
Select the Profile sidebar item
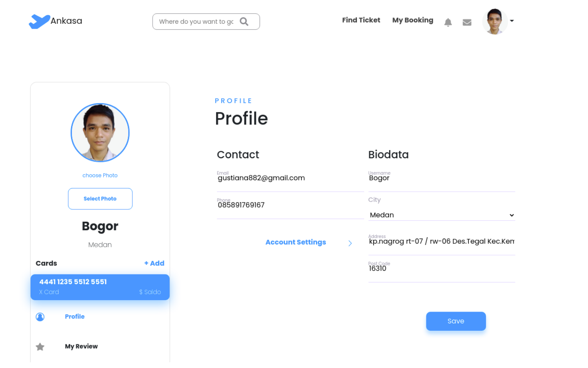tap(75, 316)
